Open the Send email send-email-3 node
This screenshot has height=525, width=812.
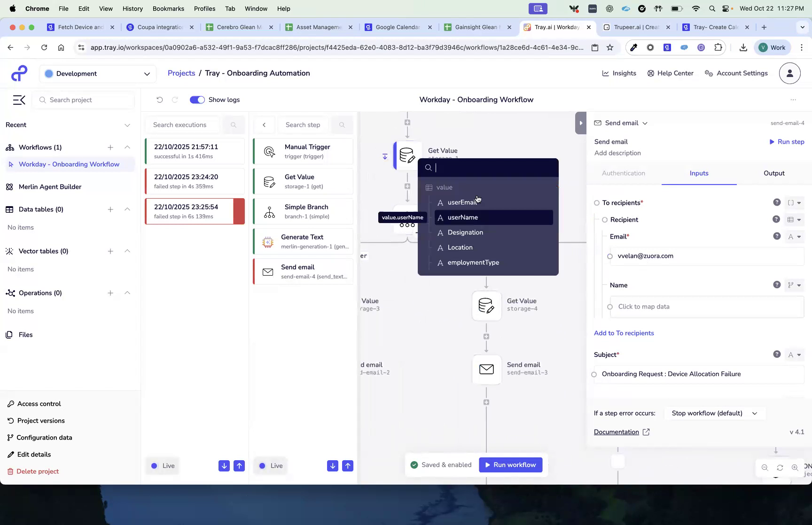click(x=486, y=370)
